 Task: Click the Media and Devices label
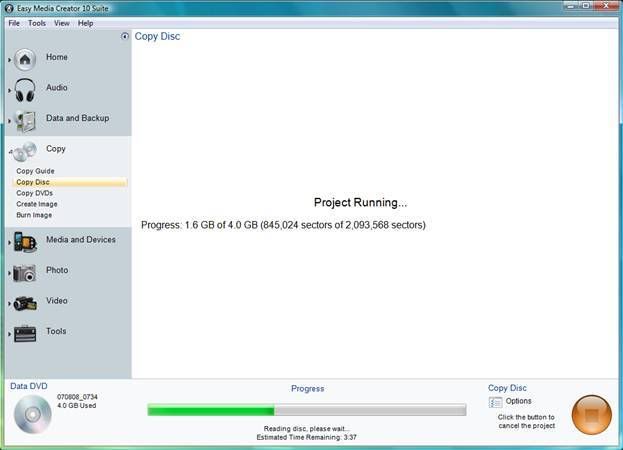[x=81, y=239]
